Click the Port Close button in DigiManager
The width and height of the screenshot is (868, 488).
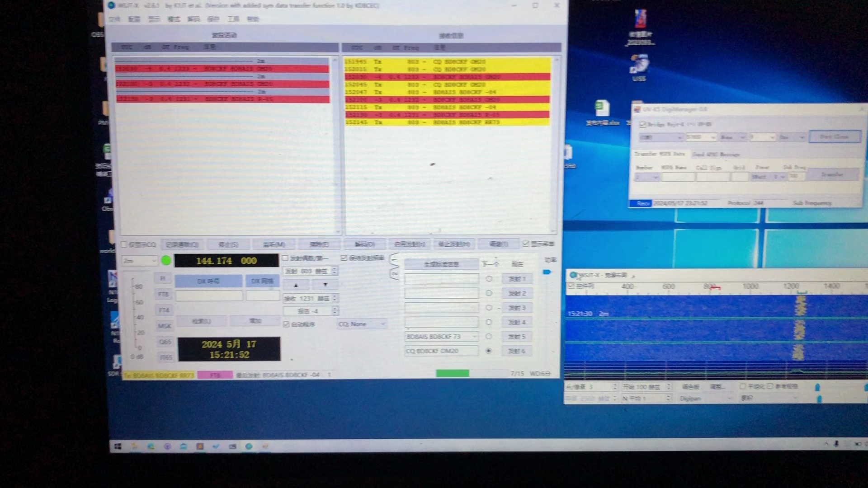834,136
